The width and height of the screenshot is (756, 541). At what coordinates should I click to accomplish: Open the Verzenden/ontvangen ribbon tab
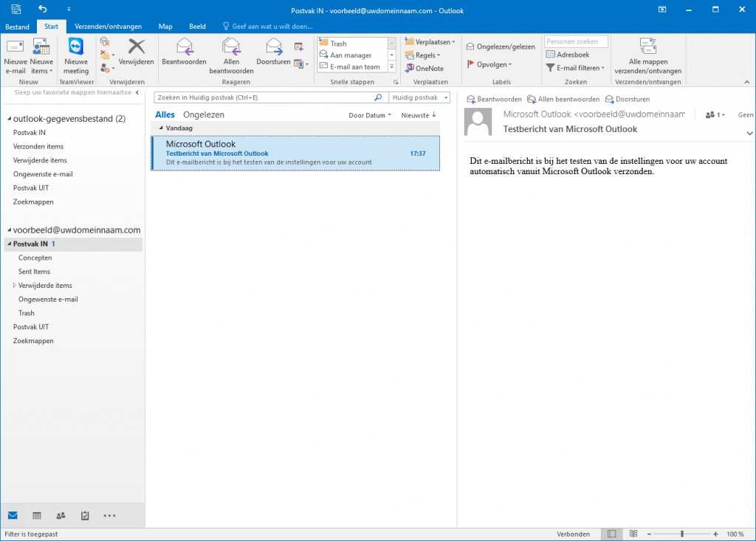click(108, 27)
